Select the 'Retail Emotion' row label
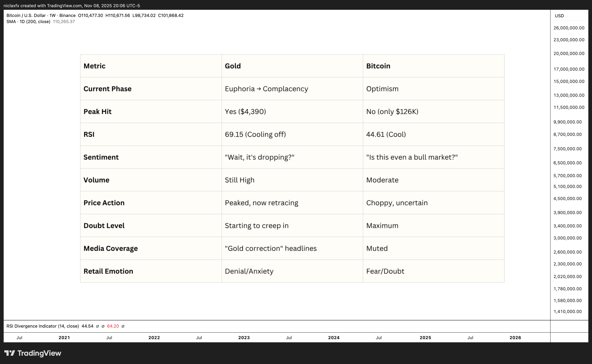The width and height of the screenshot is (592, 364). tap(108, 271)
